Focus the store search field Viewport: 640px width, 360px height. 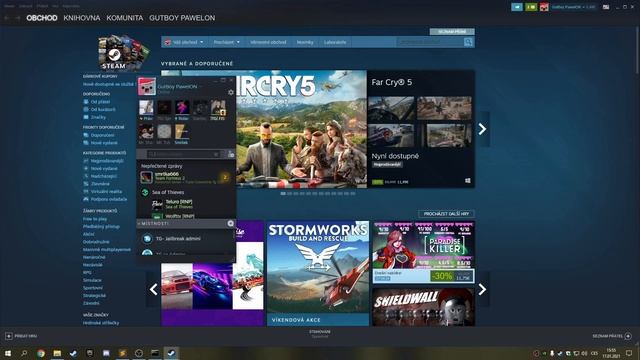click(429, 42)
